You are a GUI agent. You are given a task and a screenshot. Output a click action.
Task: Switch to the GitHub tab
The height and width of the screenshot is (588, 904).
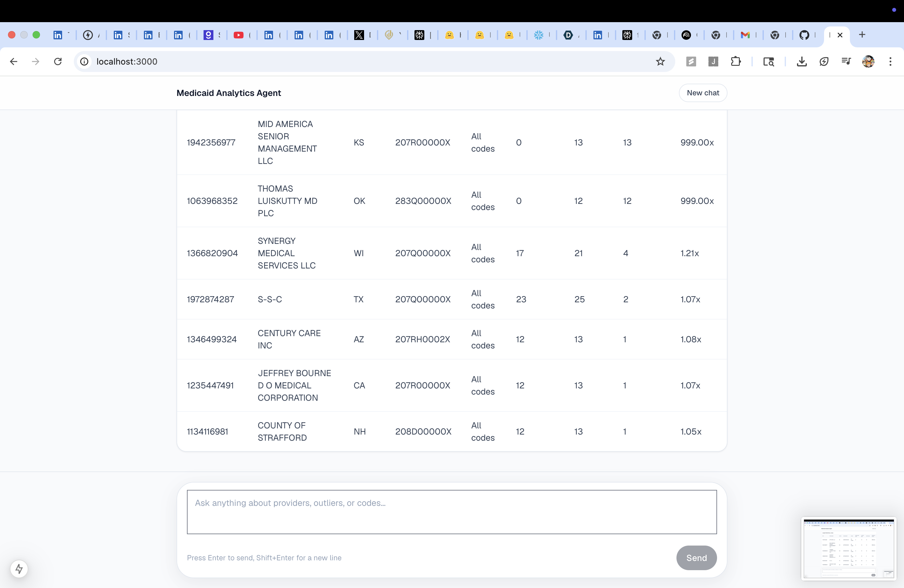point(804,35)
